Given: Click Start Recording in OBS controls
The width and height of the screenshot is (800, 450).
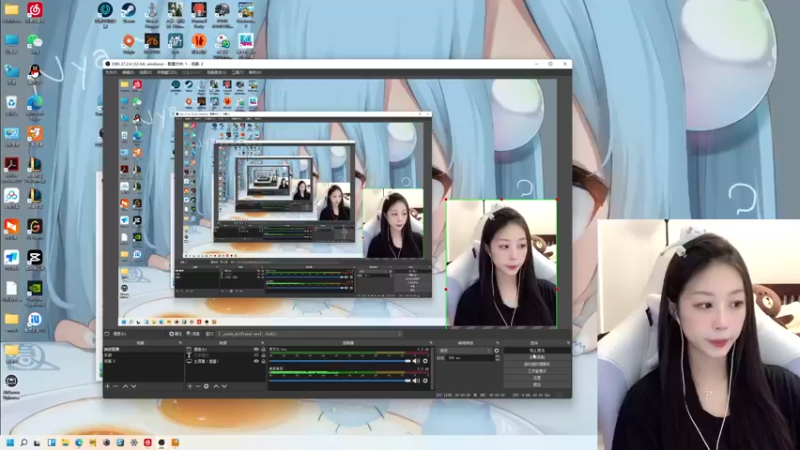Looking at the screenshot, I should point(537,357).
